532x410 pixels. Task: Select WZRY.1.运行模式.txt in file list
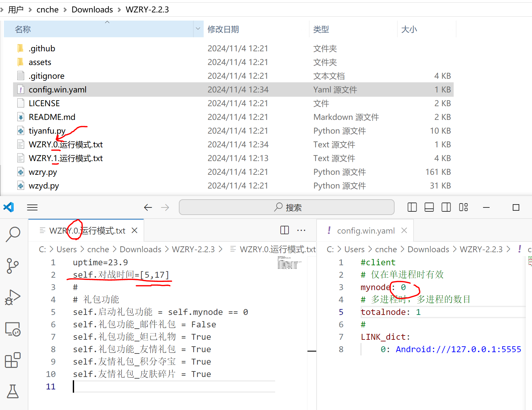pyautogui.click(x=66, y=158)
